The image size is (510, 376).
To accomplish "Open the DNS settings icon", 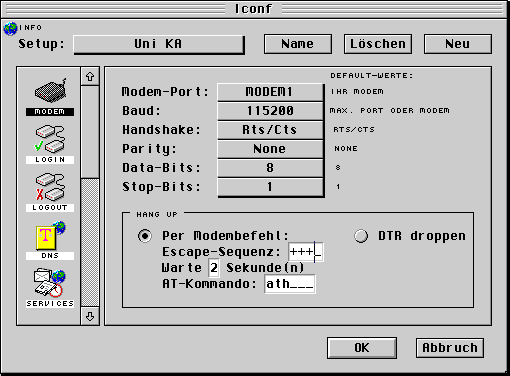I will (50, 240).
